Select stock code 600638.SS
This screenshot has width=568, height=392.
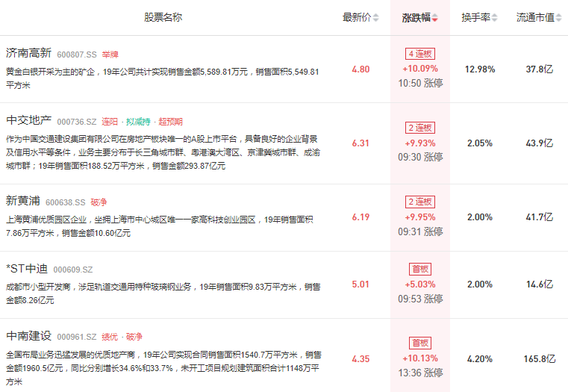click(x=65, y=202)
